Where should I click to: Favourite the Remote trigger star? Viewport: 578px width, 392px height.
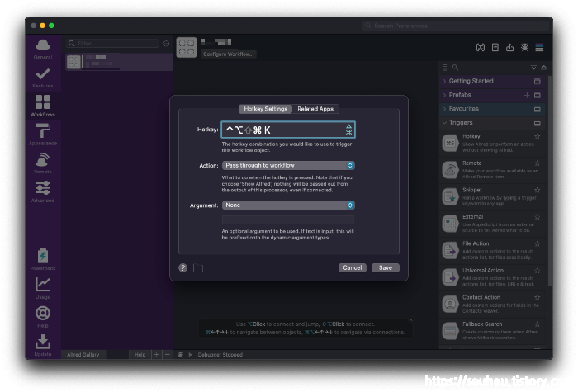point(537,163)
